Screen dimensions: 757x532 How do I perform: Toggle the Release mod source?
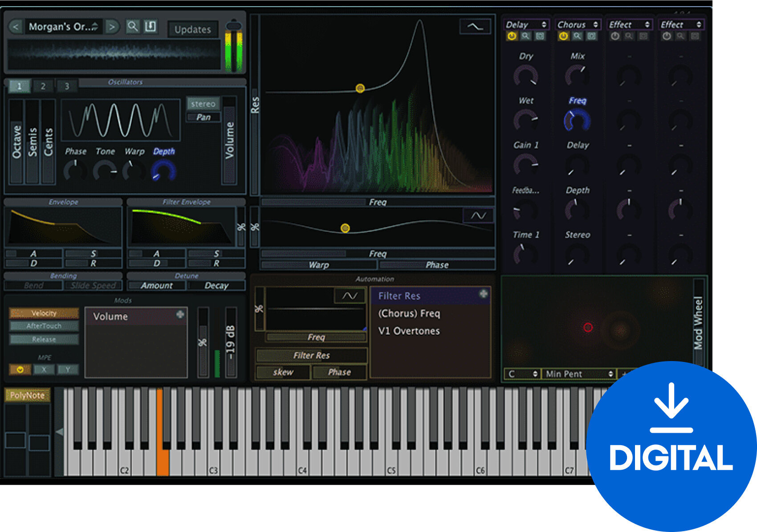44,340
